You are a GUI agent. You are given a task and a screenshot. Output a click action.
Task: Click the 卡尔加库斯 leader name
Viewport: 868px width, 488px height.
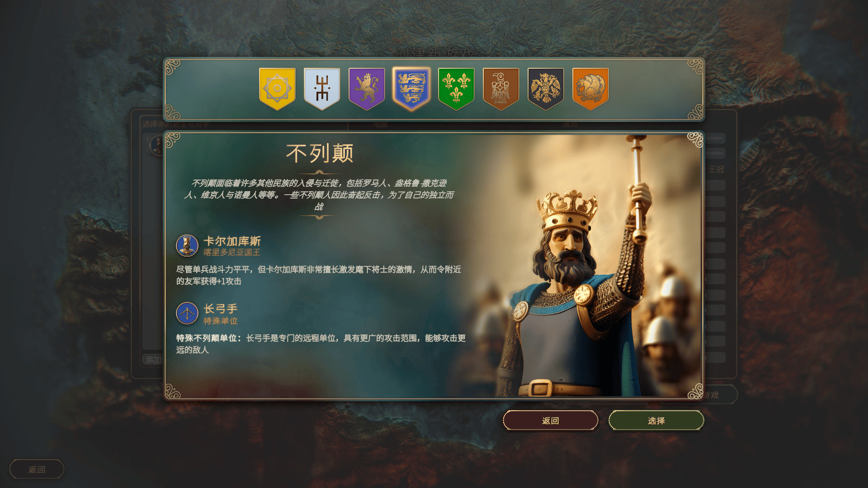232,241
